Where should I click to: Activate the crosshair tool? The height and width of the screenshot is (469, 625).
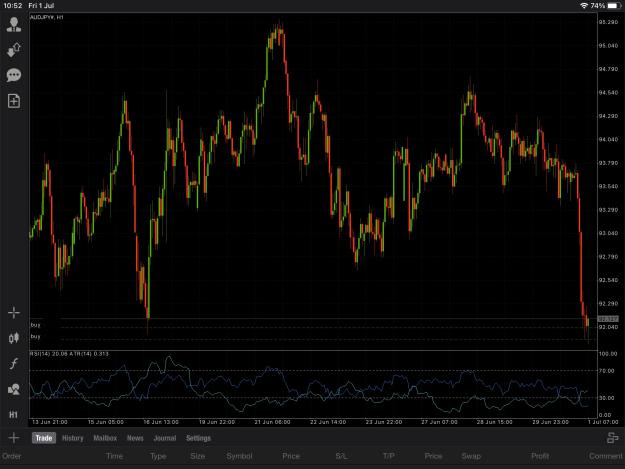click(14, 313)
